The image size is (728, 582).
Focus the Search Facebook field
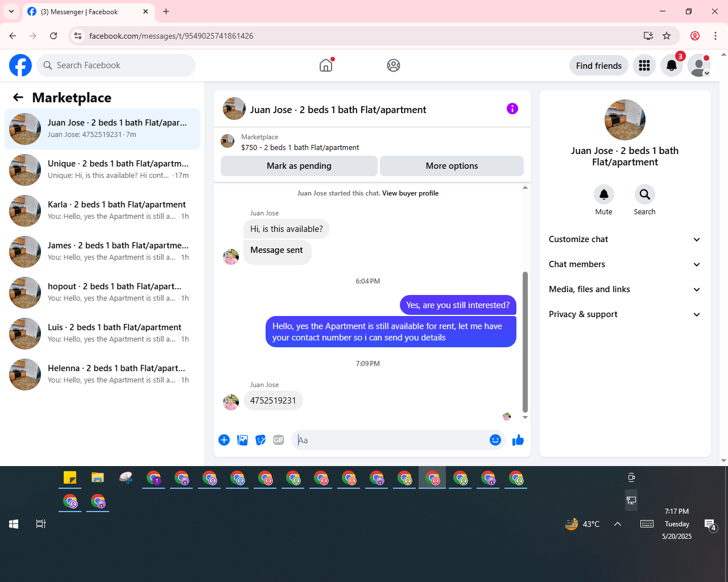pos(116,65)
